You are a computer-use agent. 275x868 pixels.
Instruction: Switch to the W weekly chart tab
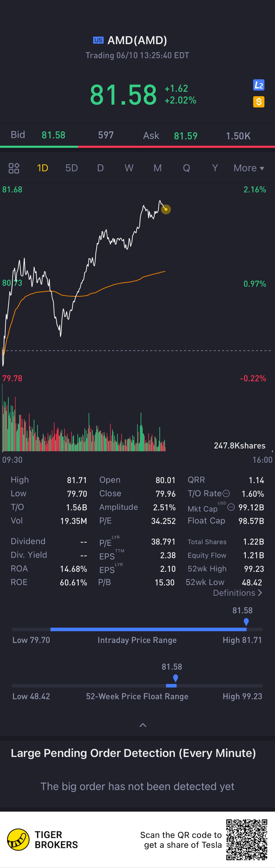coord(129,168)
